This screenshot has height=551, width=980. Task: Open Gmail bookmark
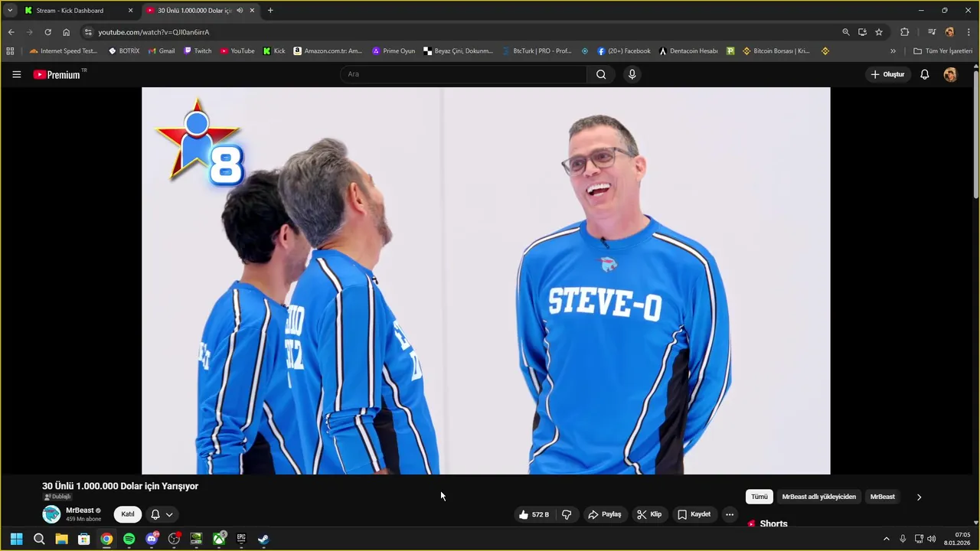tap(162, 51)
